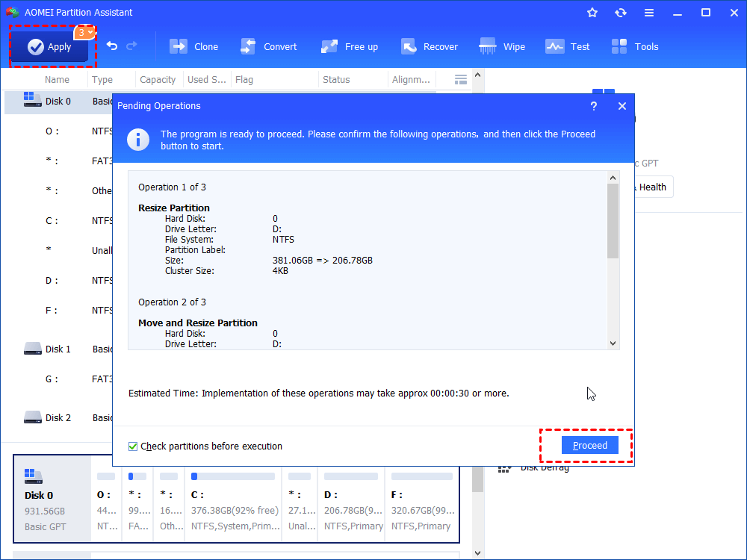Click Disk 1 drive icon in list
The height and width of the screenshot is (560, 747).
click(33, 349)
